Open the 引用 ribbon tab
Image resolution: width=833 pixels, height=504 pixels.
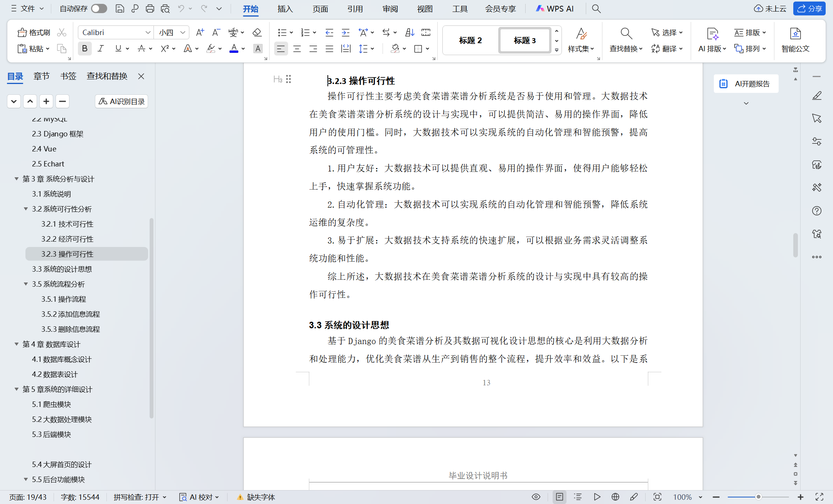click(x=355, y=8)
